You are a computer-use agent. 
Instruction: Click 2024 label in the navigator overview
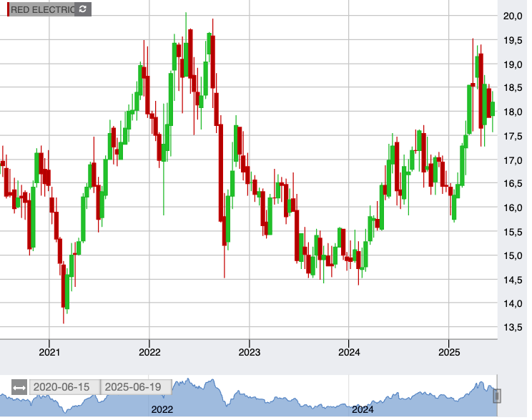363,409
